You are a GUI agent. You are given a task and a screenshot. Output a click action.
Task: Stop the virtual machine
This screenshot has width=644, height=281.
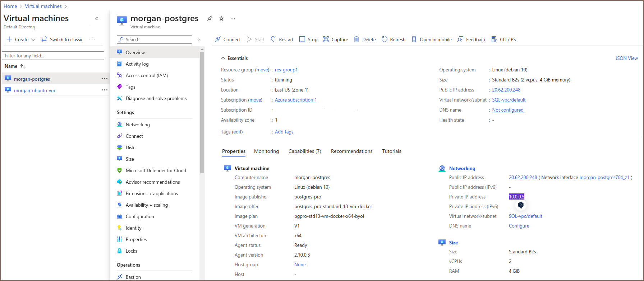308,39
